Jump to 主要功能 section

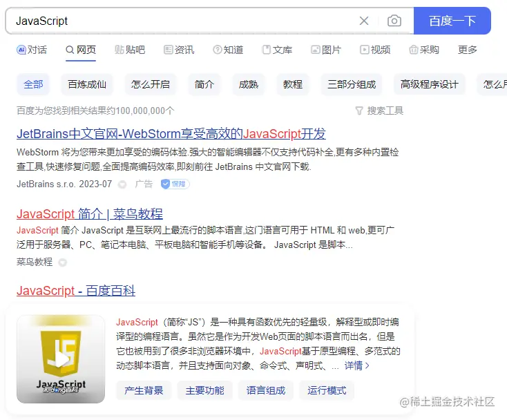point(204,390)
